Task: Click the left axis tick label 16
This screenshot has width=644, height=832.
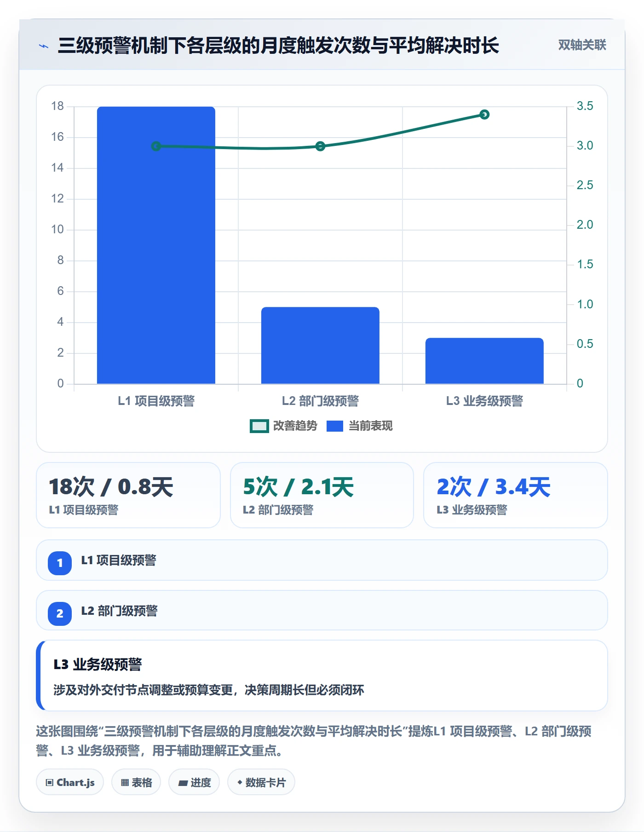Action: (x=57, y=137)
